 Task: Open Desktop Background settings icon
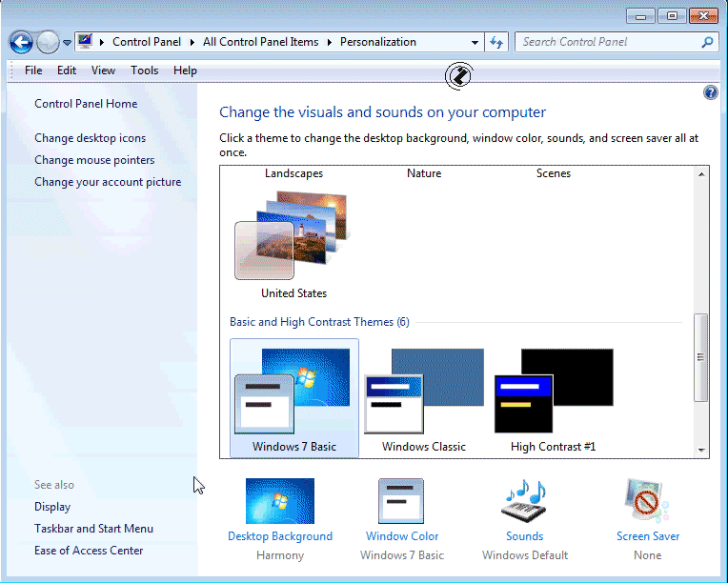[279, 502]
